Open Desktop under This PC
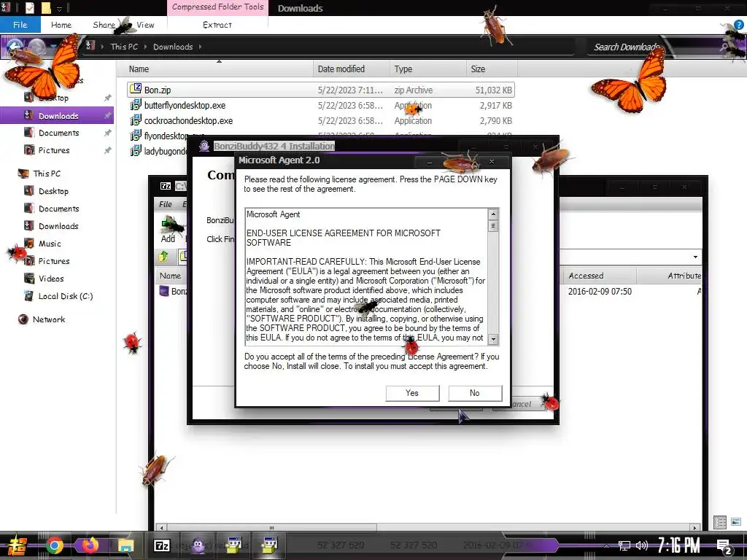 (53, 192)
